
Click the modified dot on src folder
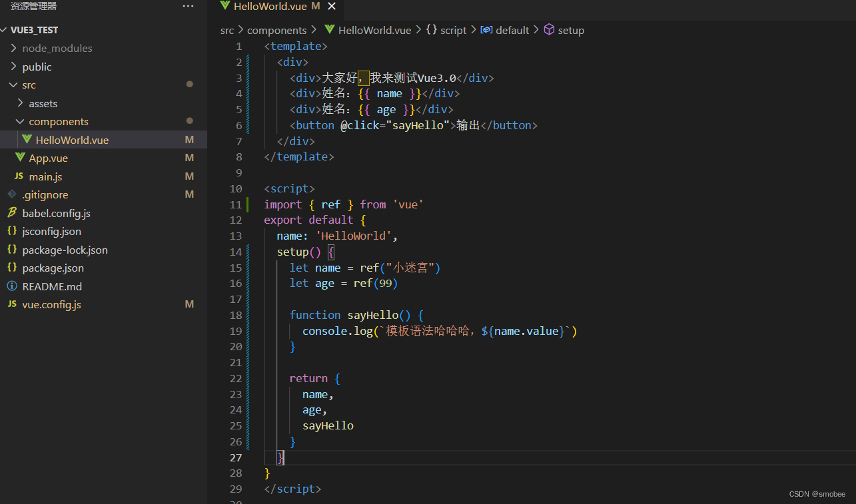pos(190,85)
